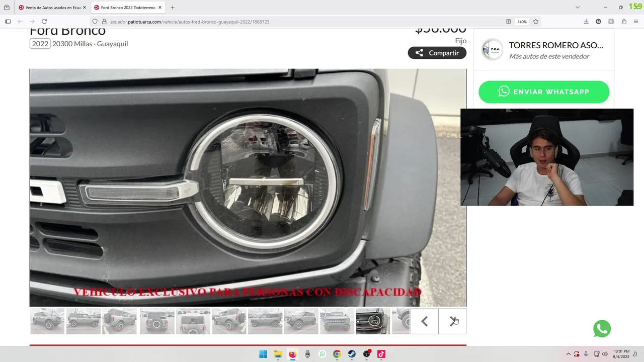644x362 pixels.
Task: Click the tracking protection shield icon
Action: coord(95,22)
